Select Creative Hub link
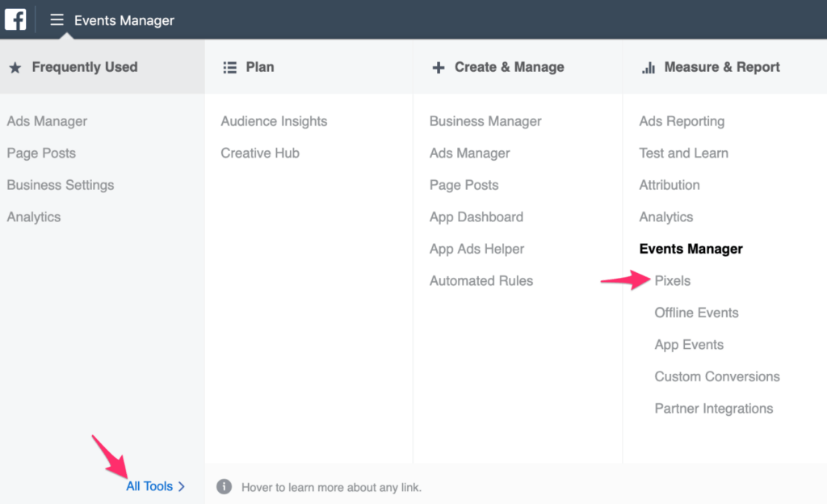Image resolution: width=827 pixels, height=504 pixels. pyautogui.click(x=260, y=153)
